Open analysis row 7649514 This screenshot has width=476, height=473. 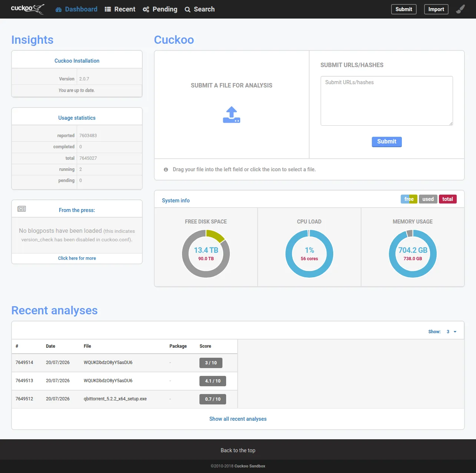(125, 363)
